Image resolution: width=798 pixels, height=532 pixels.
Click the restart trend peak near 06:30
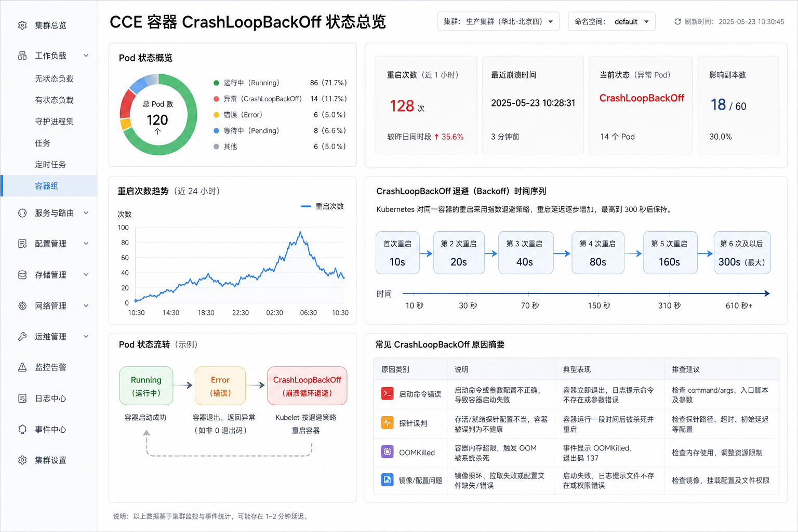300,233
